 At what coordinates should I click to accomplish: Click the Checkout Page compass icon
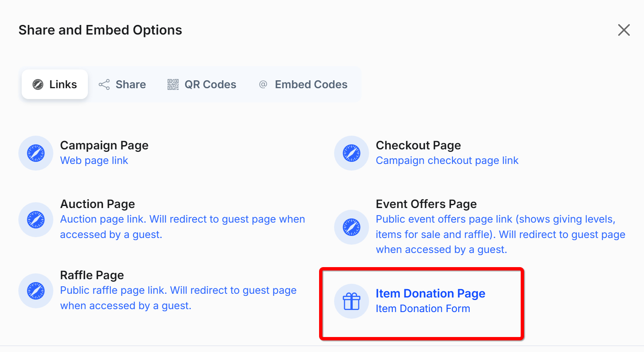tap(352, 153)
